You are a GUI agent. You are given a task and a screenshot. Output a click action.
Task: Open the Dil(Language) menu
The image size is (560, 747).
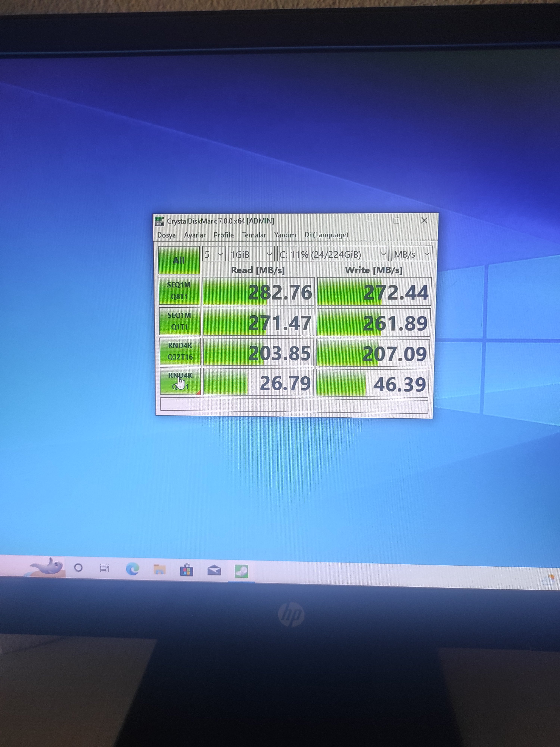pyautogui.click(x=326, y=235)
